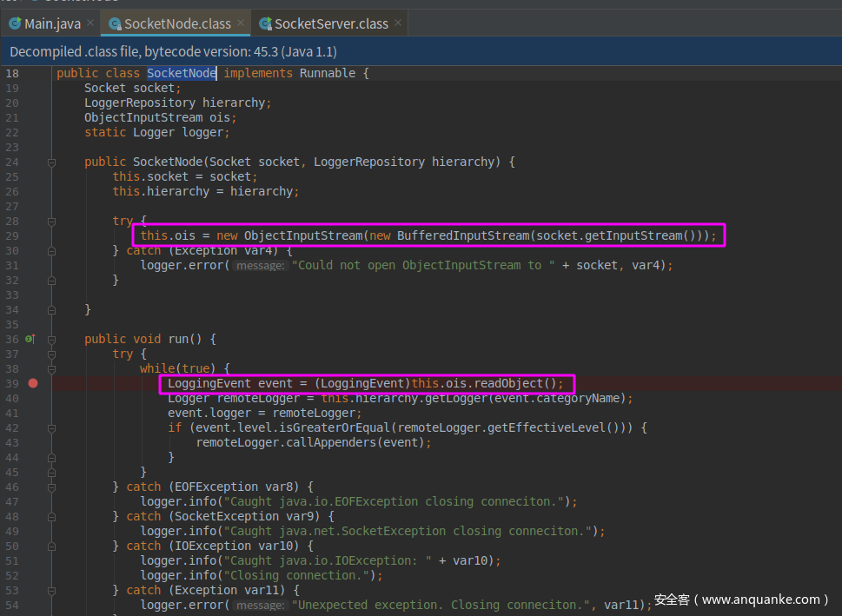Click the 'message:' hint on line 31
The height and width of the screenshot is (616, 842).
click(x=261, y=265)
